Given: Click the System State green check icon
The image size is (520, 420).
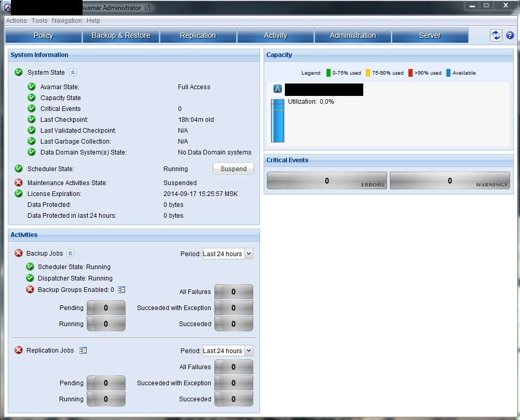Looking at the screenshot, I should point(19,72).
